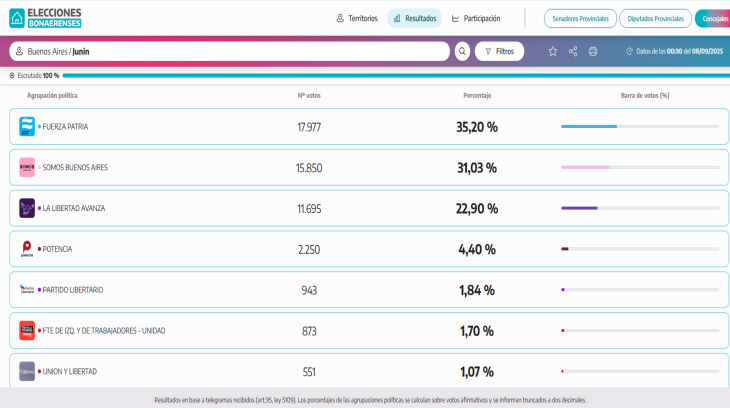Click the Fte de Izq. y de Trabajadores logo
The height and width of the screenshot is (408, 730).
pos(27,331)
